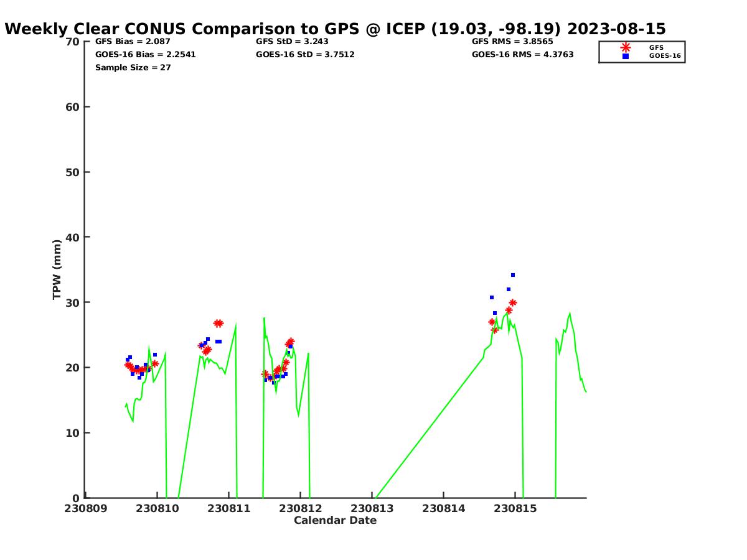
Task: Select the GOES-16 Bias = 2.2541 text
Action: point(145,55)
